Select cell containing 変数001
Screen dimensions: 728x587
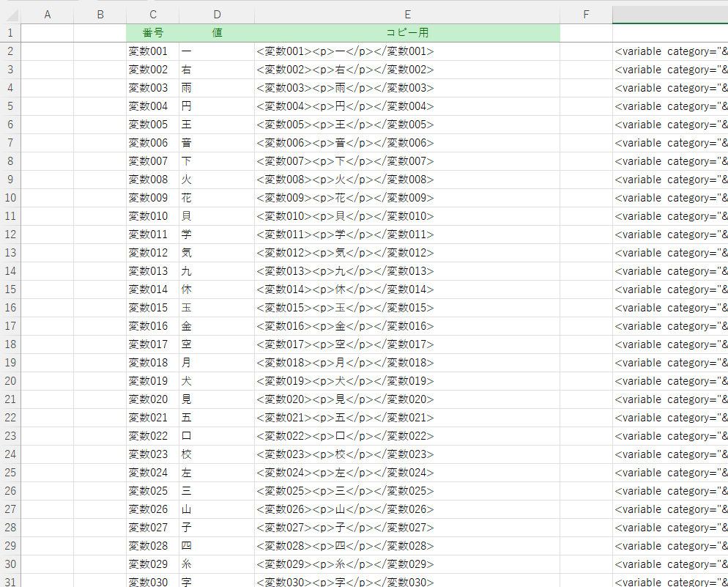click(153, 51)
